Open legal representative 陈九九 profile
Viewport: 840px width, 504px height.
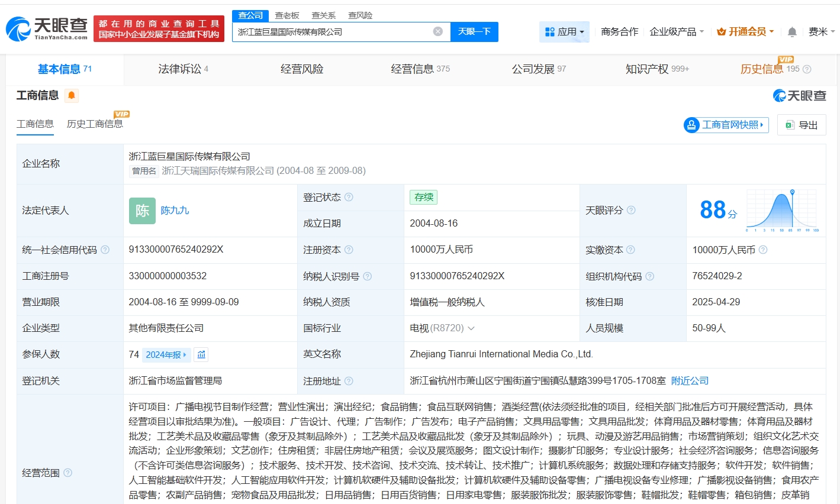[x=175, y=211]
